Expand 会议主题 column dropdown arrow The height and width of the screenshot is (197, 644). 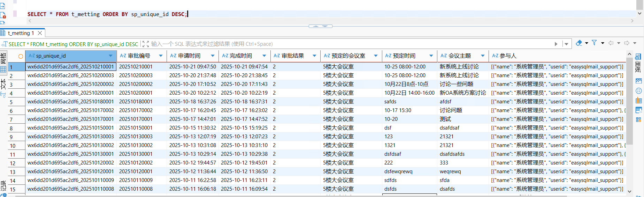click(483, 56)
